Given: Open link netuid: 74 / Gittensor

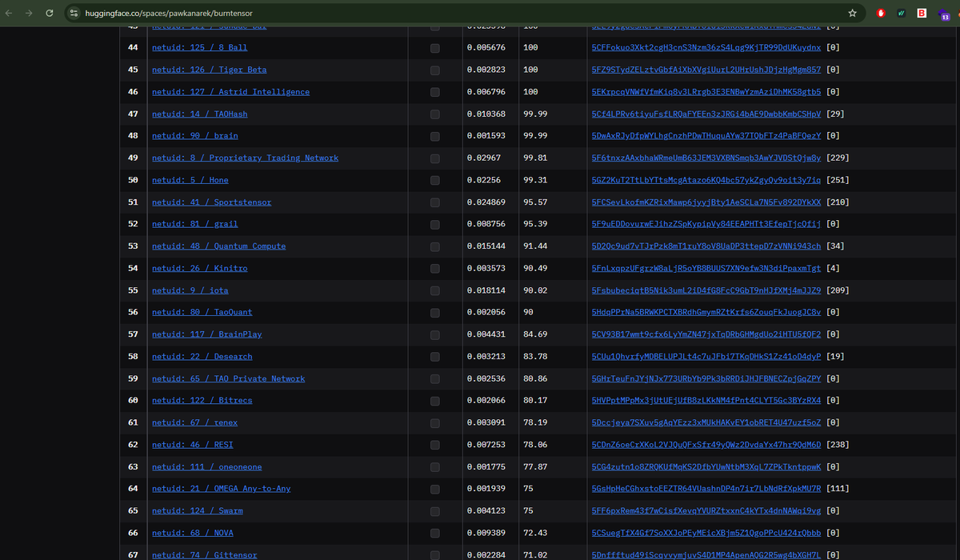Looking at the screenshot, I should (205, 554).
